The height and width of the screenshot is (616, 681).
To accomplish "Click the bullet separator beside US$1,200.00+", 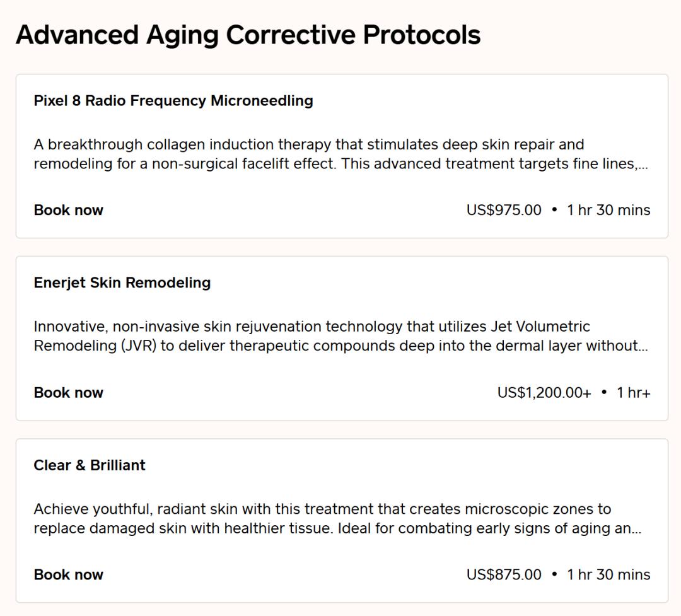I will click(604, 392).
